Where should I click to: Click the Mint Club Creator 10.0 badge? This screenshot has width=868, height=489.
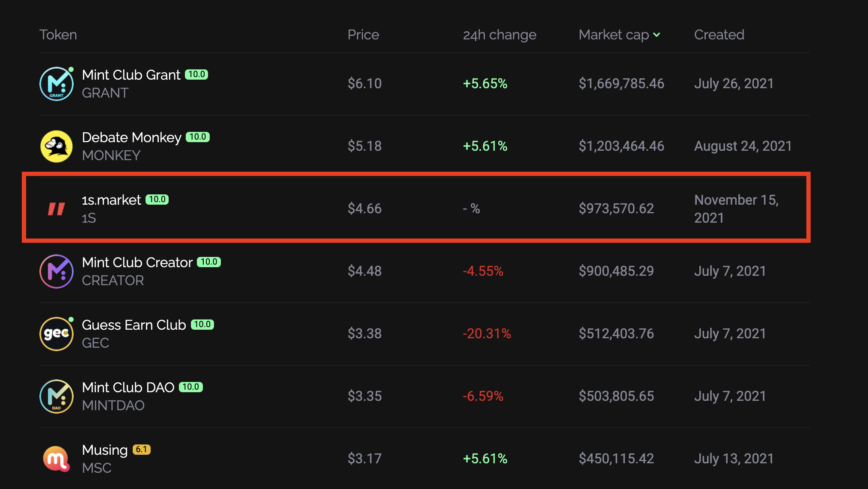click(x=209, y=262)
